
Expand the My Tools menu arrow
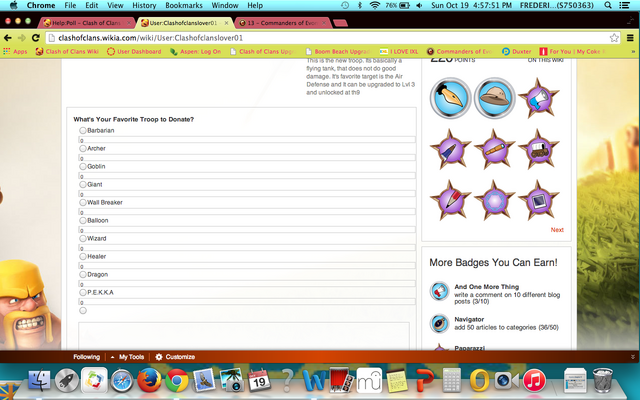(112, 357)
